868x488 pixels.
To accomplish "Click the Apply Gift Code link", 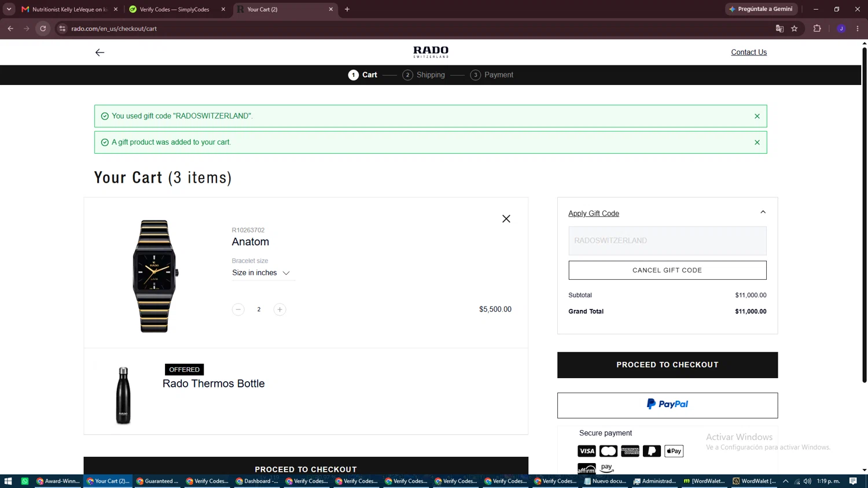I will pyautogui.click(x=594, y=213).
